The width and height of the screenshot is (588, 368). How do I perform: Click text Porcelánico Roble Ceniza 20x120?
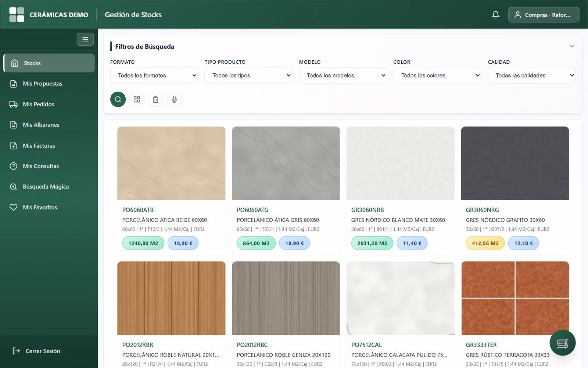pyautogui.click(x=284, y=355)
